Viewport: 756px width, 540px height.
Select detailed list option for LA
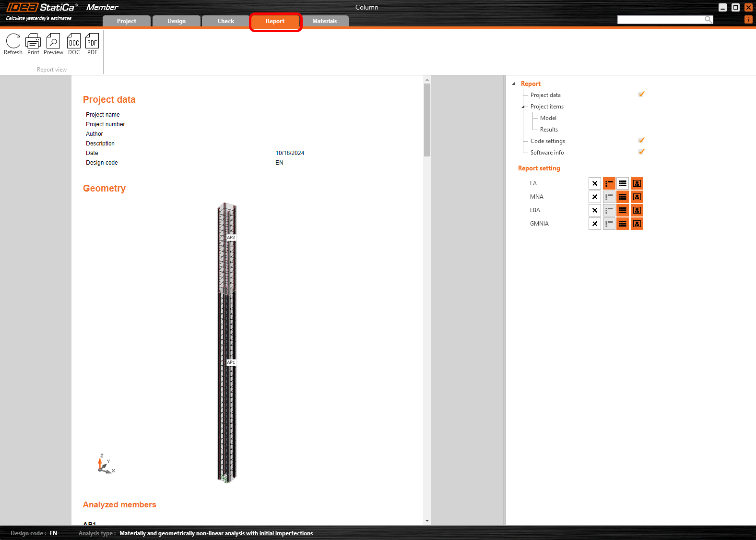tap(623, 183)
